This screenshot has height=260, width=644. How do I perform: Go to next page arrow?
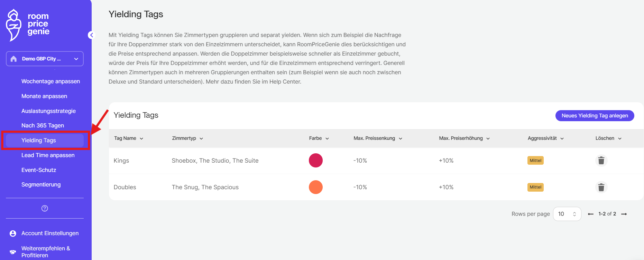click(x=624, y=214)
